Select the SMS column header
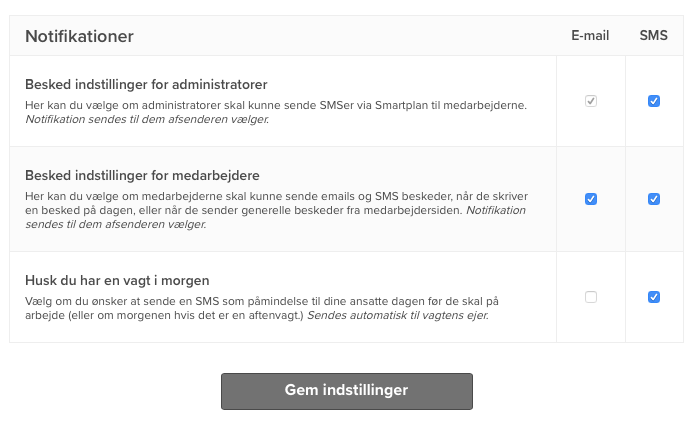695x423 pixels. click(653, 36)
